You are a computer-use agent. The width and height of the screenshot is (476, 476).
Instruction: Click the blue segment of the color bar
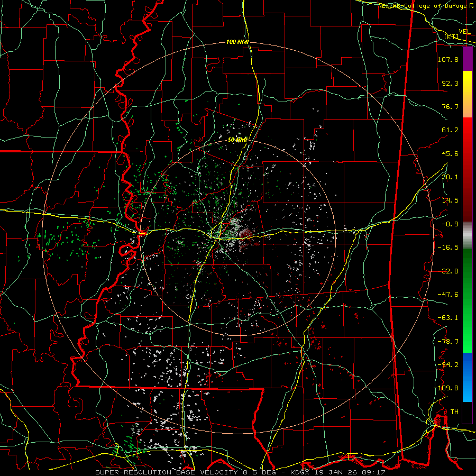pos(467,377)
